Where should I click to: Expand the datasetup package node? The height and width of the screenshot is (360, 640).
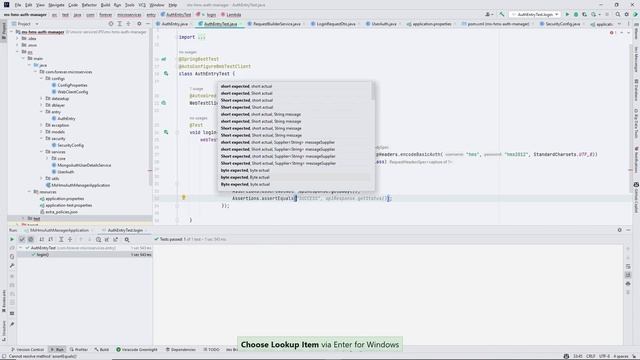42,98
